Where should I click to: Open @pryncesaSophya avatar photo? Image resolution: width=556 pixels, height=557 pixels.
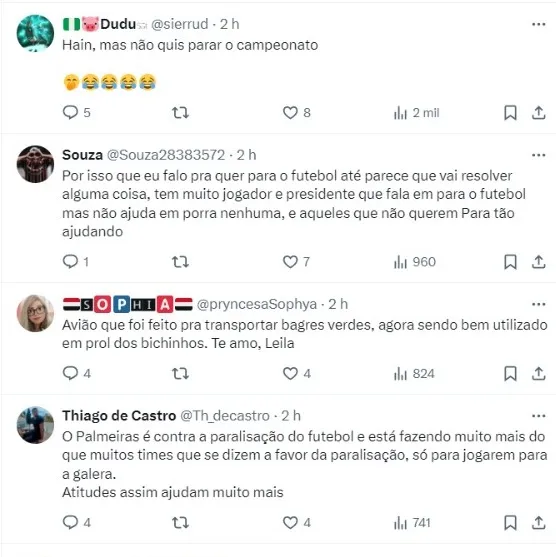pos(35,313)
